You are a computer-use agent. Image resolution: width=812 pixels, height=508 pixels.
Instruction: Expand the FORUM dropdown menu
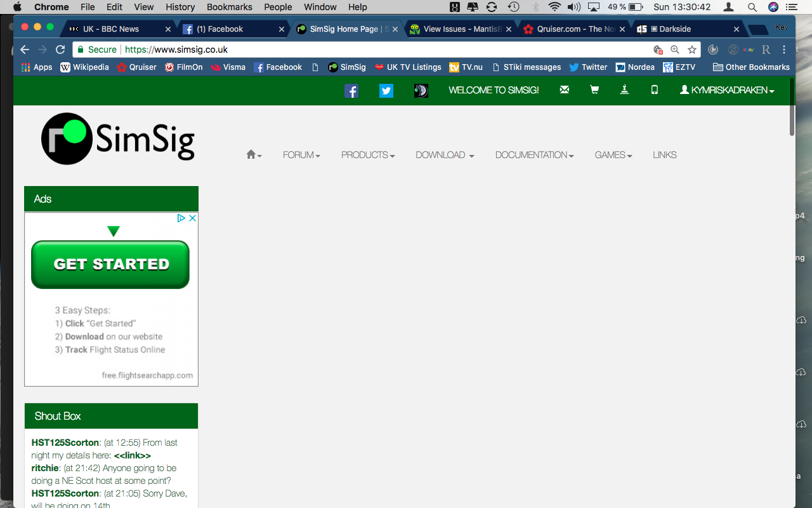tap(301, 155)
